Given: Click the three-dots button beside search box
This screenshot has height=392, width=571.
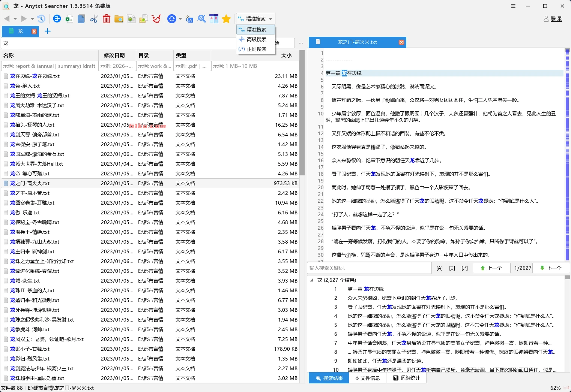Looking at the screenshot, I should pos(301,43).
